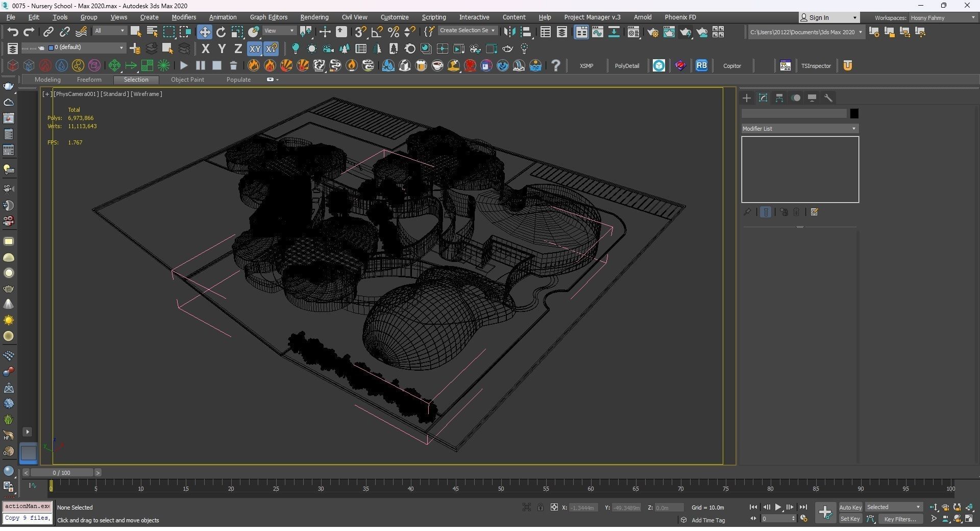Expand the Workspaces Hosny Fahmy dropdown

click(943, 18)
